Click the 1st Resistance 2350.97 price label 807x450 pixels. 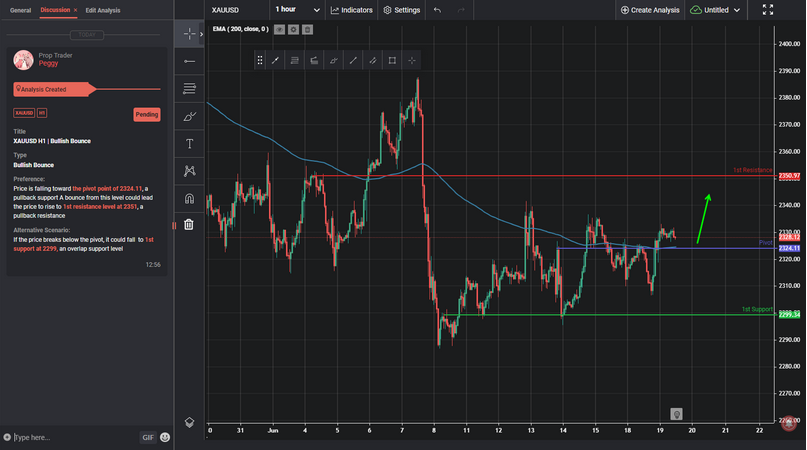(x=789, y=176)
